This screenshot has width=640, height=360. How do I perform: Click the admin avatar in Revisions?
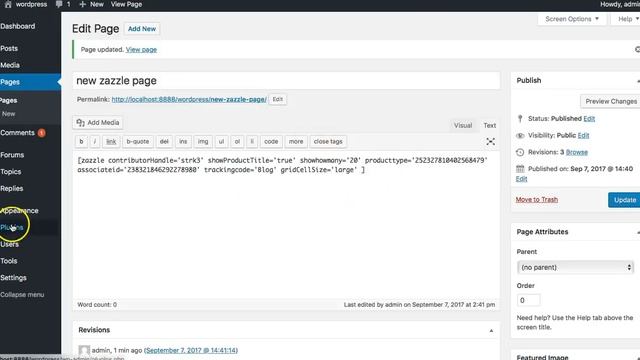tap(84, 351)
